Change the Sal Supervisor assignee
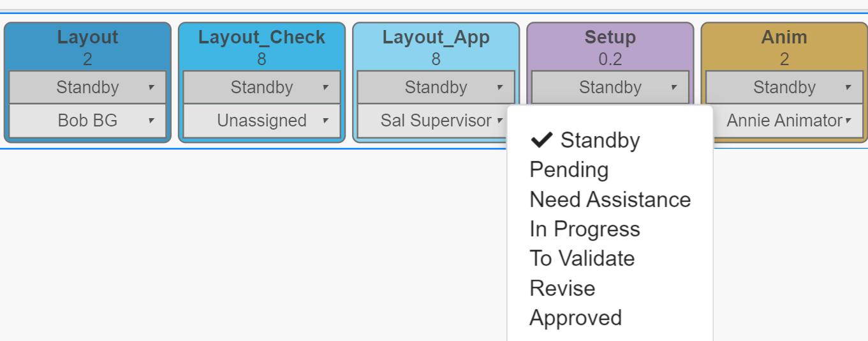 click(436, 121)
